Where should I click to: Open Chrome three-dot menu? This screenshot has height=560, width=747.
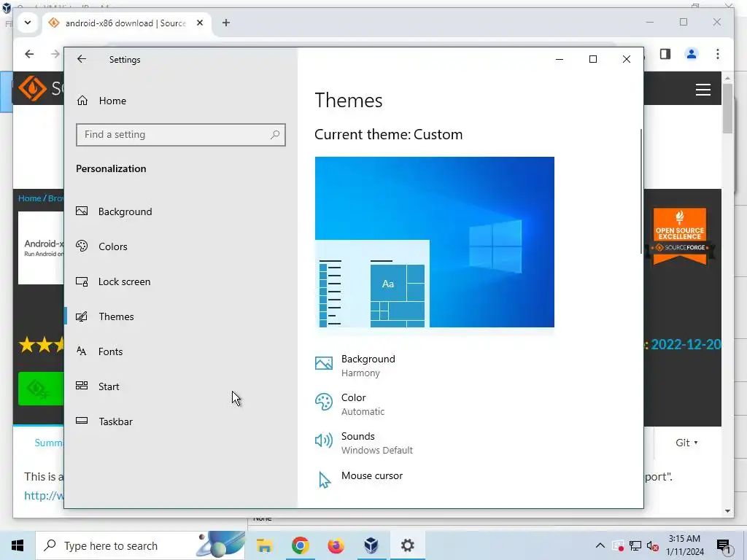718,54
